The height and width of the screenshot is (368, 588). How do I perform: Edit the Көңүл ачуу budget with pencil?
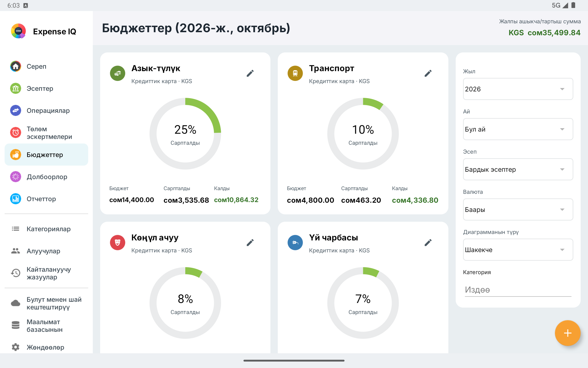(250, 243)
